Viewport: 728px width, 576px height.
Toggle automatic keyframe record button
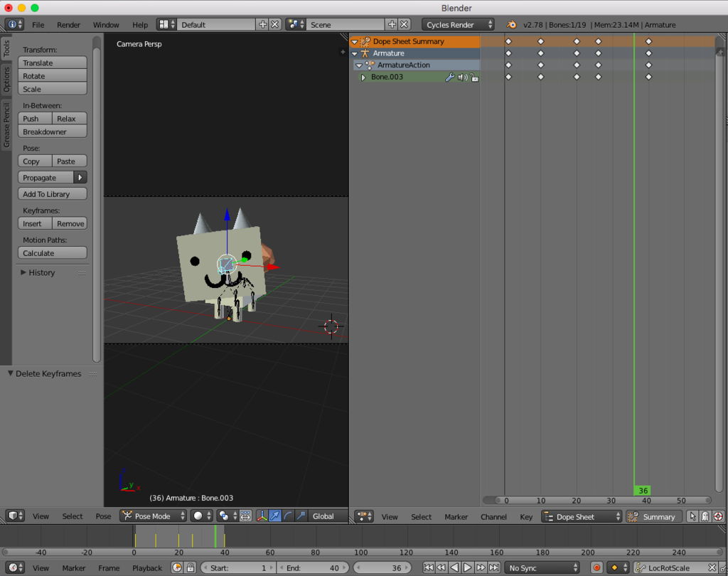[596, 567]
